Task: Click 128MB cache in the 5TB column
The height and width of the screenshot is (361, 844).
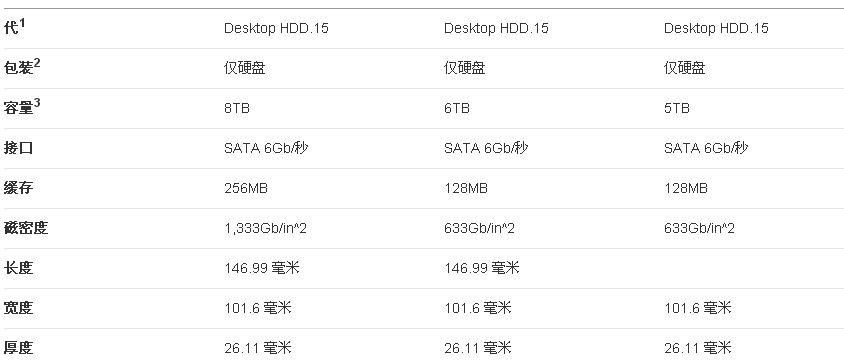Action: click(x=686, y=188)
